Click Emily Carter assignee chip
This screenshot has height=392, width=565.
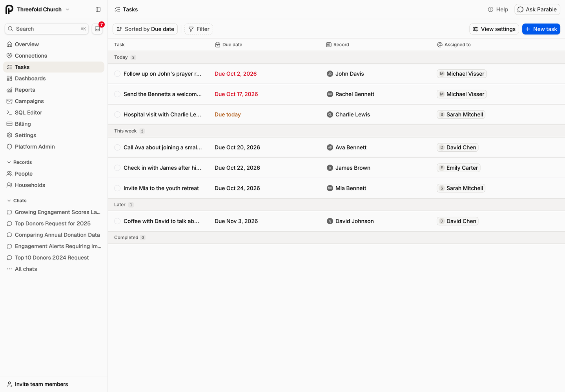(x=458, y=168)
